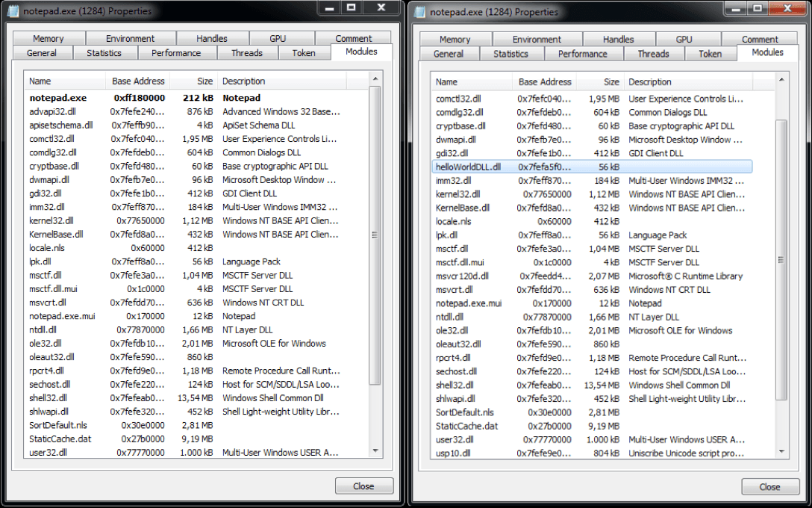The image size is (812, 508).
Task: Select sechost.dll row in left window
Action: tap(185, 384)
